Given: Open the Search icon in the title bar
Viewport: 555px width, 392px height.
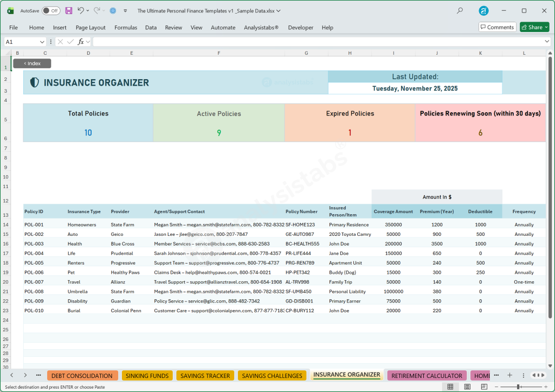Looking at the screenshot, I should coord(459,10).
